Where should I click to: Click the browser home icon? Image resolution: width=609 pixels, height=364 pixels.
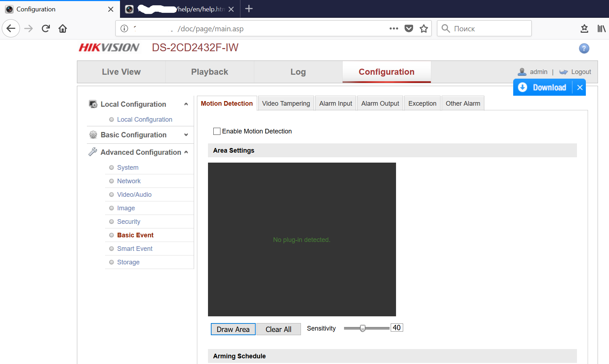coord(63,28)
